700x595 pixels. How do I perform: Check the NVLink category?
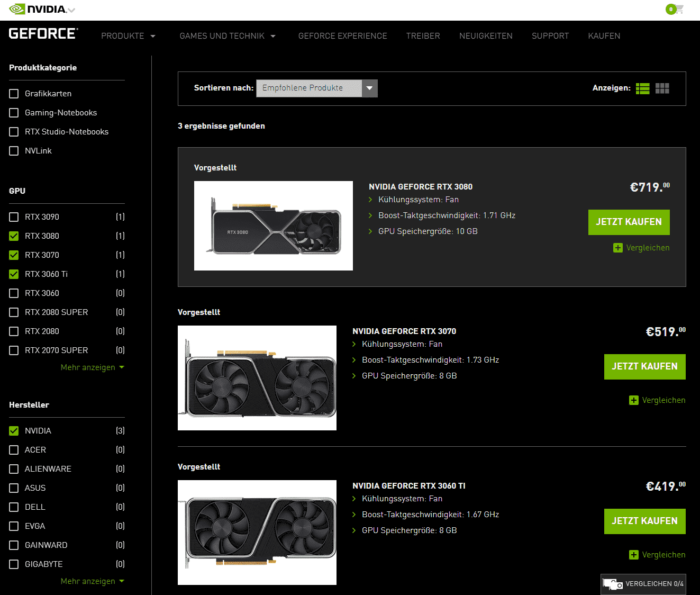point(14,151)
